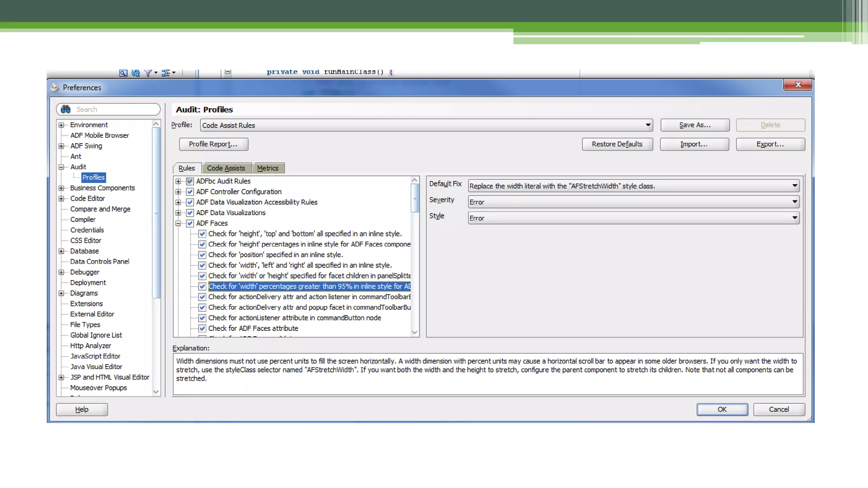
Task: Click the Restore Defaults button
Action: pos(617,144)
